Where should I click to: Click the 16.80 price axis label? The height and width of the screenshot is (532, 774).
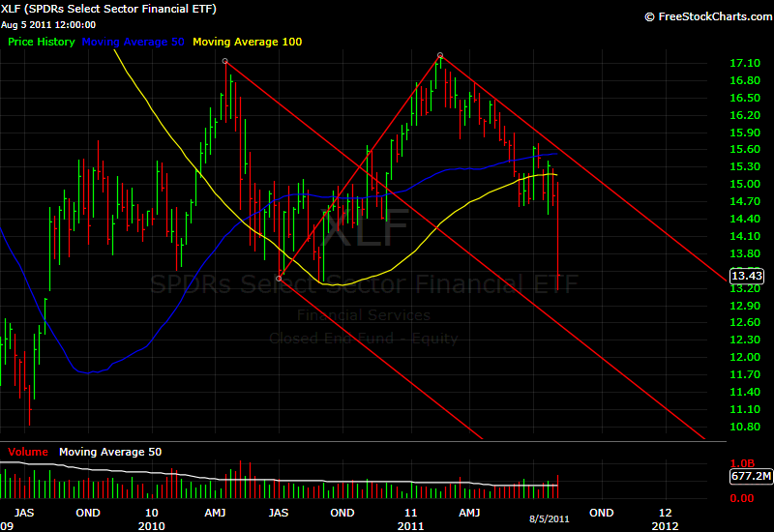745,80
